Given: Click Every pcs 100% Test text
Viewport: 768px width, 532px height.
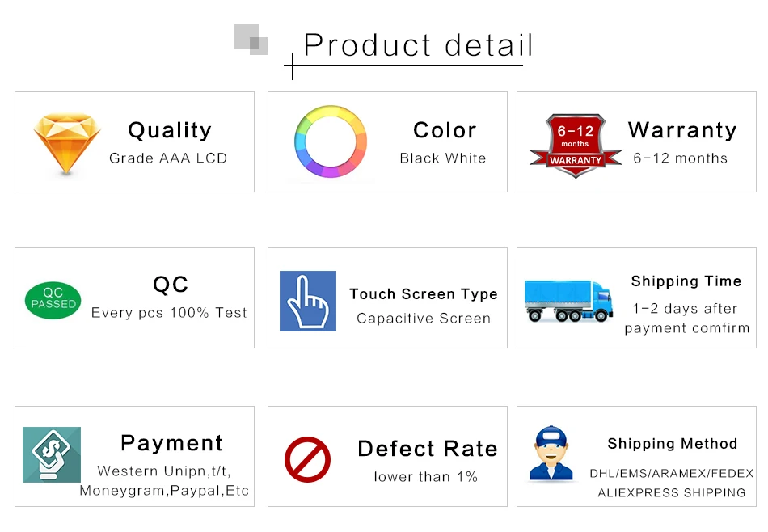Looking at the screenshot, I should 169,313.
